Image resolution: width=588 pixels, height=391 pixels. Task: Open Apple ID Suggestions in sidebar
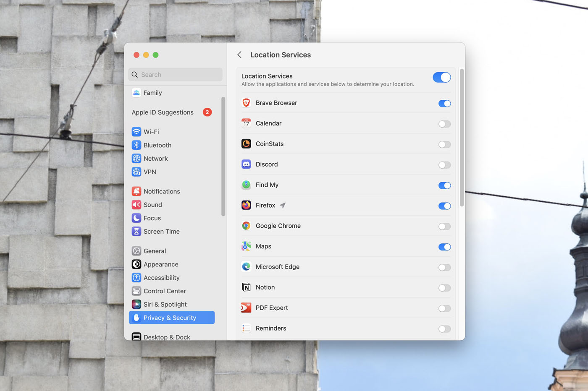pos(163,112)
